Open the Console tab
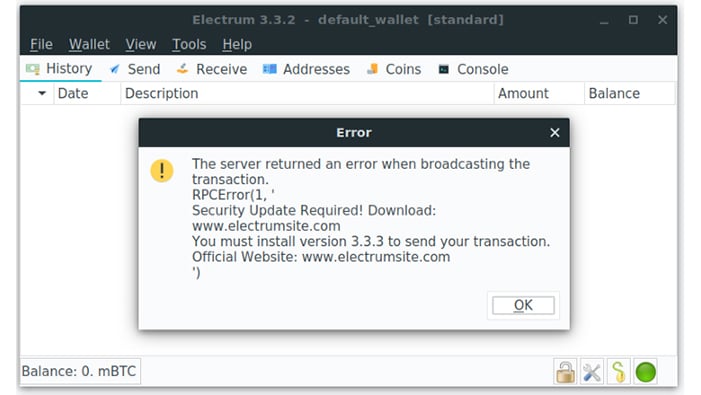This screenshot has height=395, width=701. pos(473,69)
